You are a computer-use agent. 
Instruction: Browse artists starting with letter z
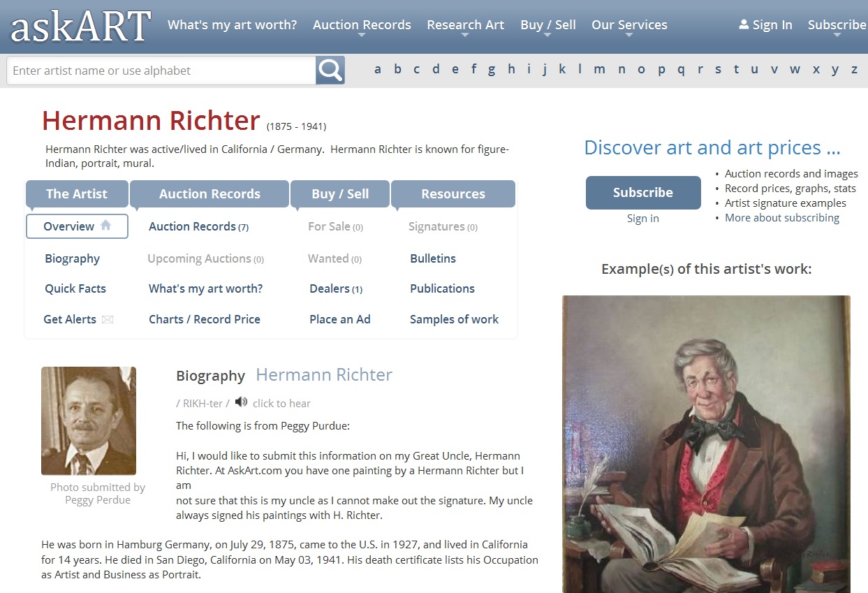click(854, 69)
